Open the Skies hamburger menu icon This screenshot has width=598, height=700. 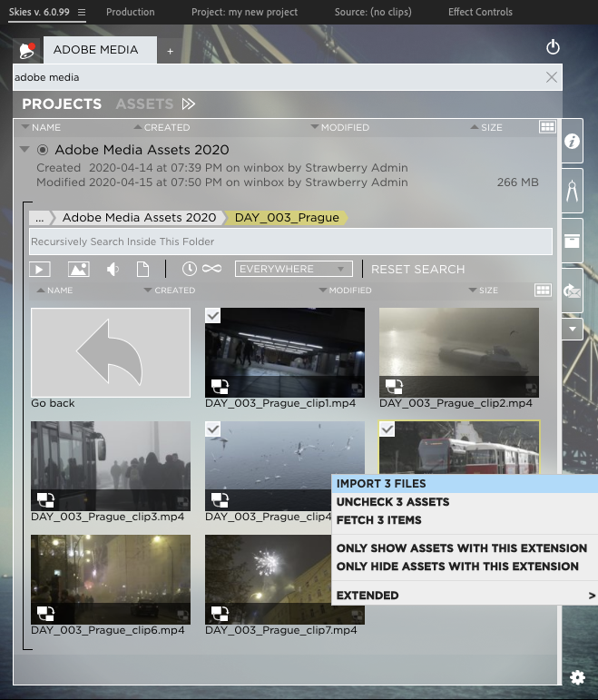click(x=82, y=12)
